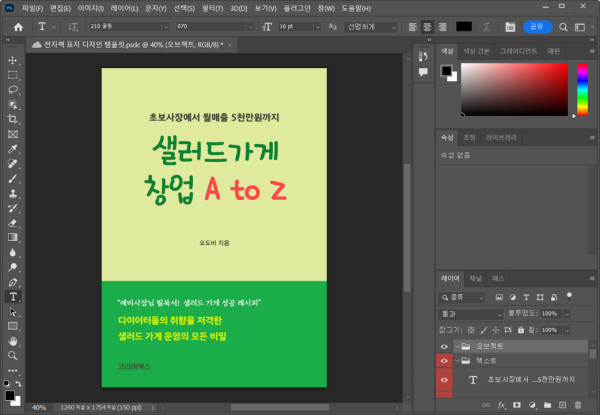This screenshot has width=600, height=415.
Task: Activate the Horizontal Type tool
Action: coord(13,296)
